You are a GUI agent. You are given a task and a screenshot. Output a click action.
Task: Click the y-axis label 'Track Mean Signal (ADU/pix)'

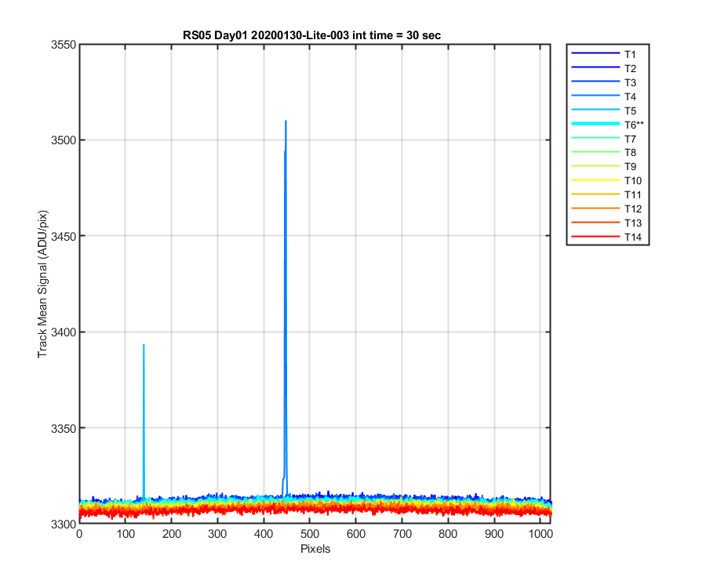click(42, 284)
